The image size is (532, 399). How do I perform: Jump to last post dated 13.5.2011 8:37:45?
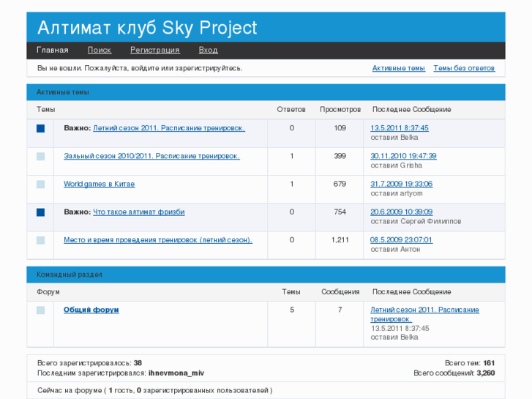(400, 128)
